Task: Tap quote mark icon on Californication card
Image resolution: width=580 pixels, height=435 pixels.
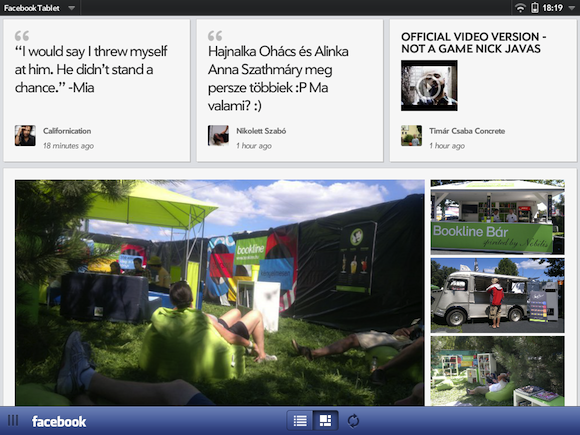Action: (22, 36)
